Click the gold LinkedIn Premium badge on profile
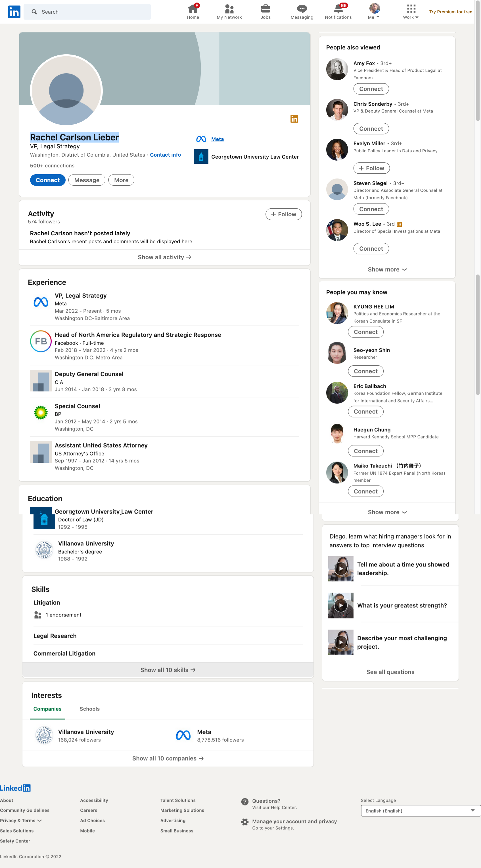The image size is (481, 868). (x=294, y=119)
